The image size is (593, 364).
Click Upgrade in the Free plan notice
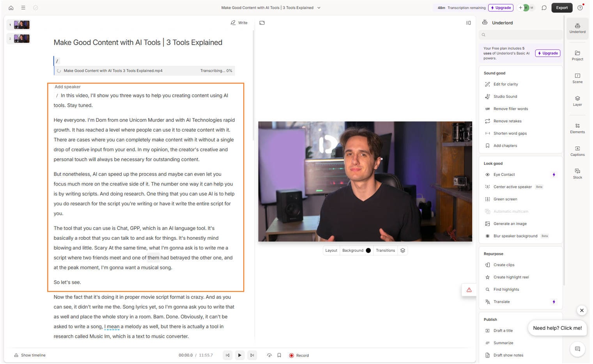pyautogui.click(x=547, y=53)
